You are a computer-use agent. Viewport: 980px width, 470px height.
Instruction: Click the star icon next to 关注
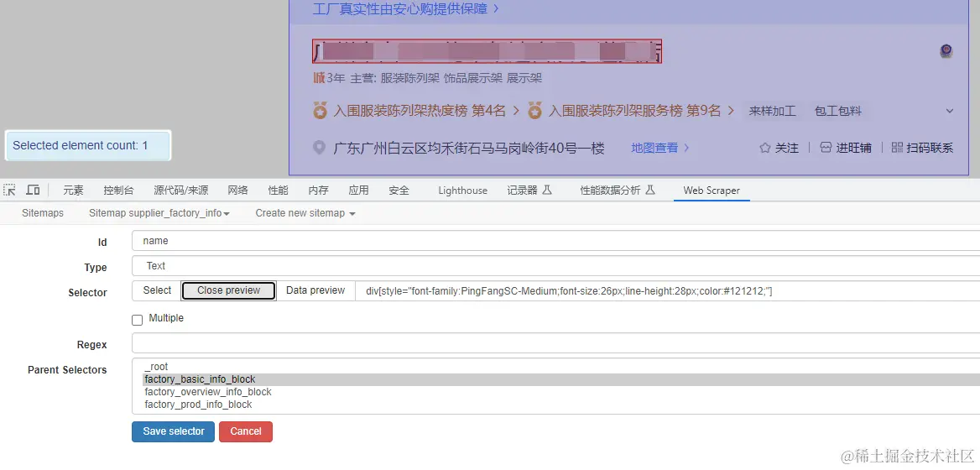coord(765,148)
